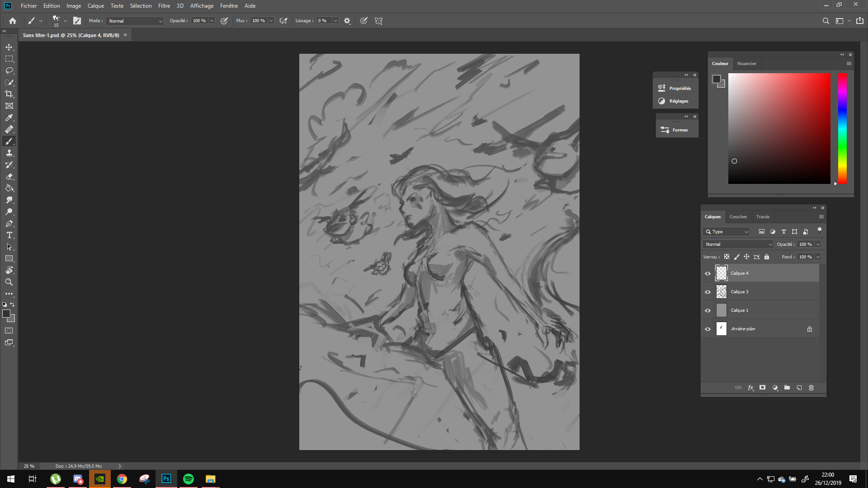Open smoothing options gear icon
Viewport: 868px width, 488px height.
tap(347, 21)
